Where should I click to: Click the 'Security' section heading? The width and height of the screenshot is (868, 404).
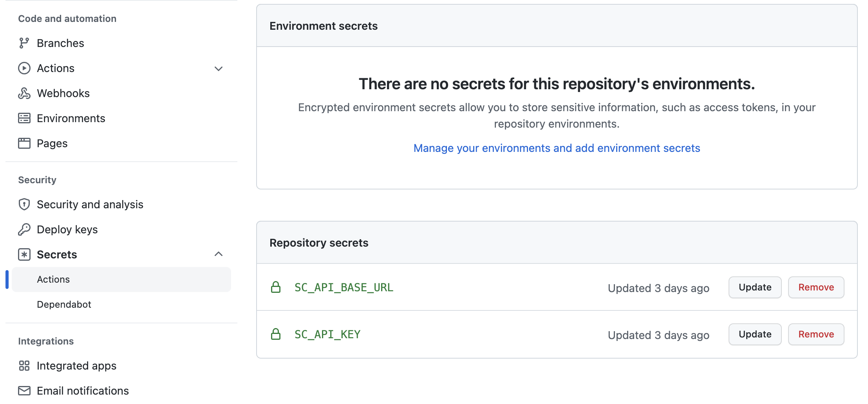click(37, 180)
